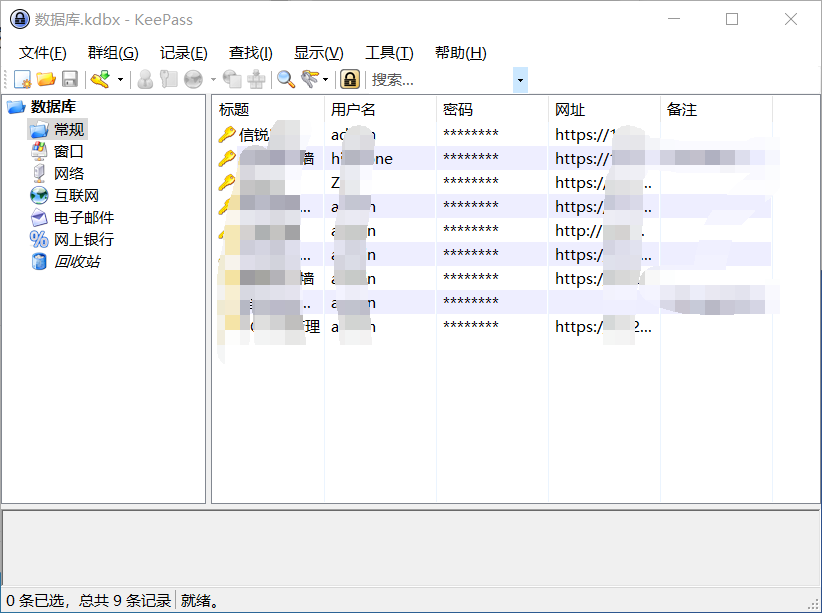Select the 网上银行 group
Image resolution: width=822 pixels, height=613 pixels.
[84, 240]
